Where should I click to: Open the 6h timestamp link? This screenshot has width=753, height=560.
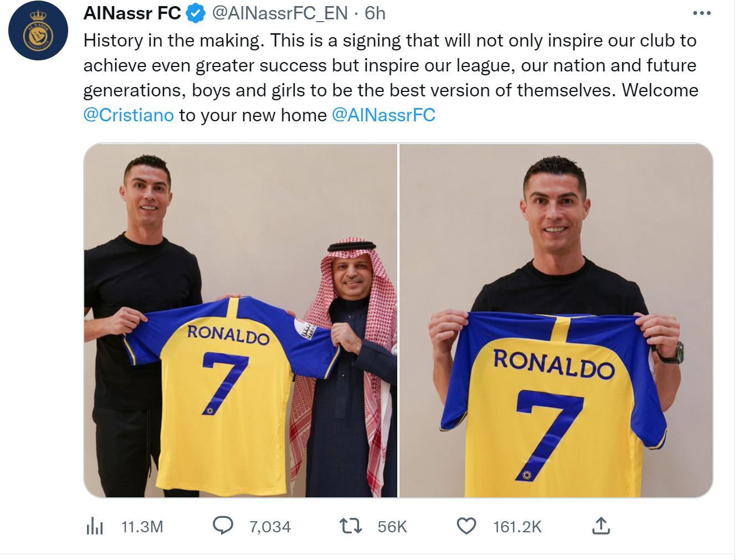[375, 13]
